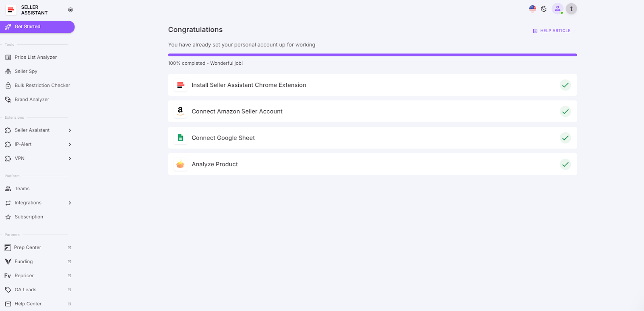Open the OA Leads partner link
644x311 pixels.
coord(25,289)
